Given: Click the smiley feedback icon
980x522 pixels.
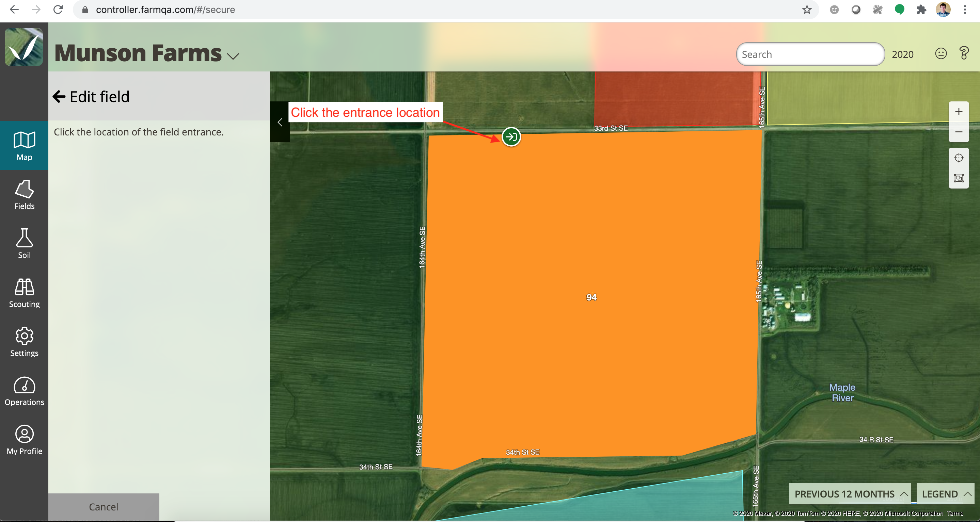Looking at the screenshot, I should 941,54.
